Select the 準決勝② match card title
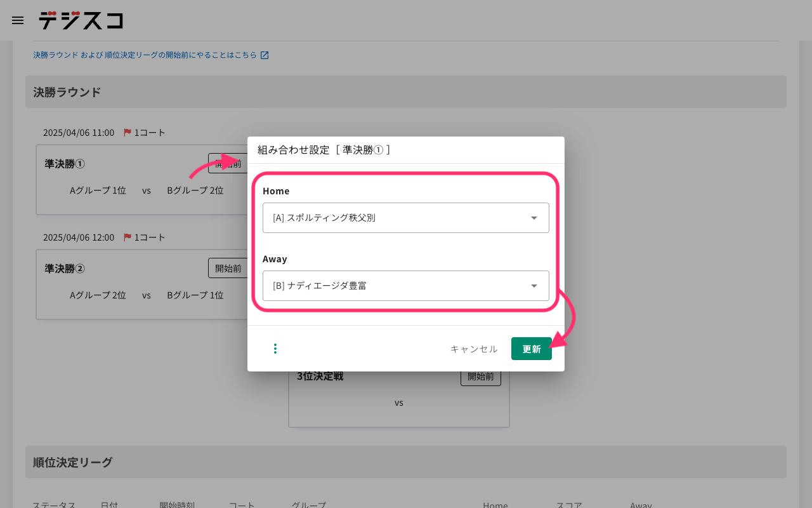Screen dimensions: 812x508 click(65, 269)
